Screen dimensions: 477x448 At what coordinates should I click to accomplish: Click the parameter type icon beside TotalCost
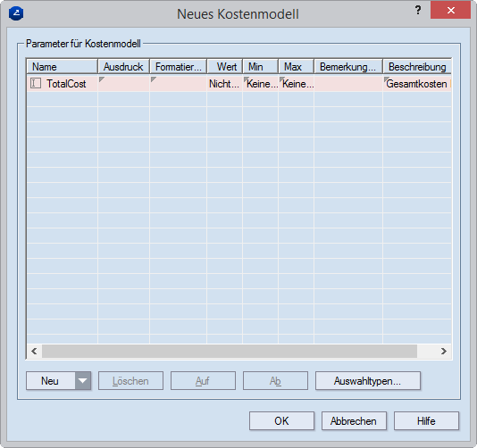[x=36, y=83]
